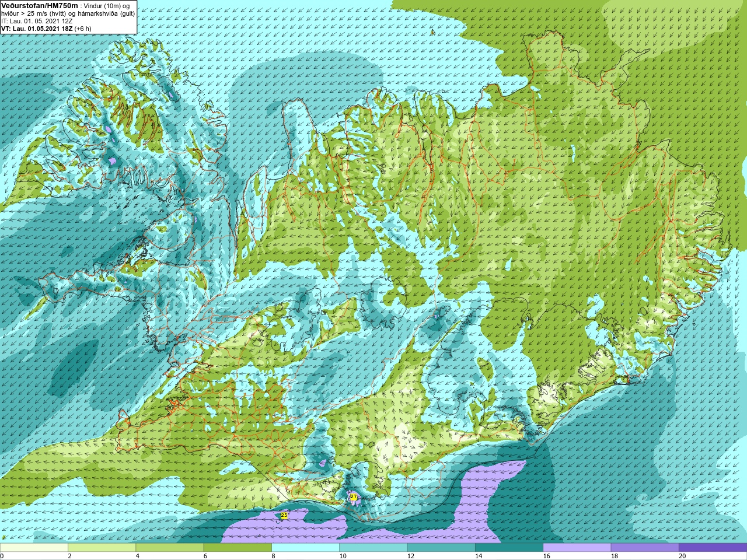The image size is (747, 560).
Task: Click the legend scale number 0
Action: pyautogui.click(x=2, y=556)
